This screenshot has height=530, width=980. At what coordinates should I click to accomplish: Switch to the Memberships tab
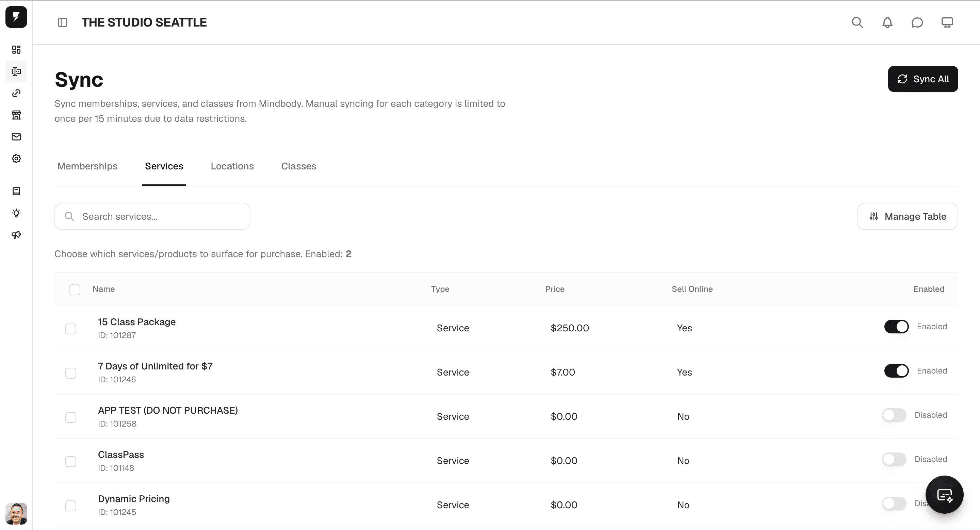87,166
